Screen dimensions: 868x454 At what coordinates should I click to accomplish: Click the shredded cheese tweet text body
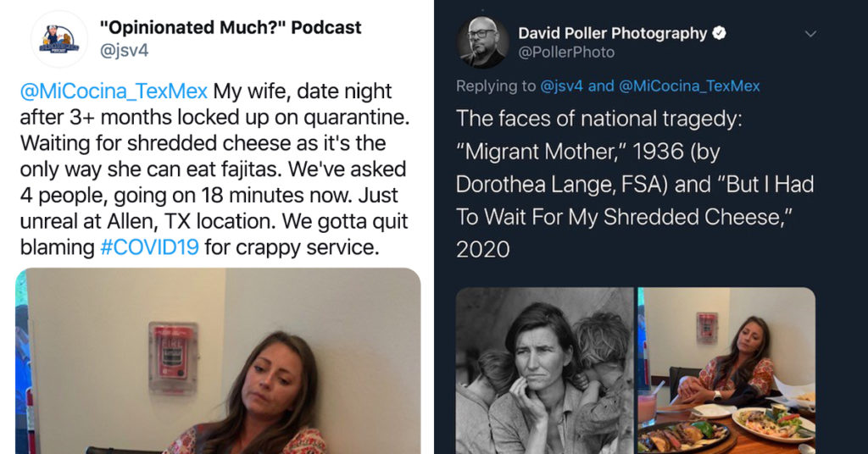click(214, 169)
